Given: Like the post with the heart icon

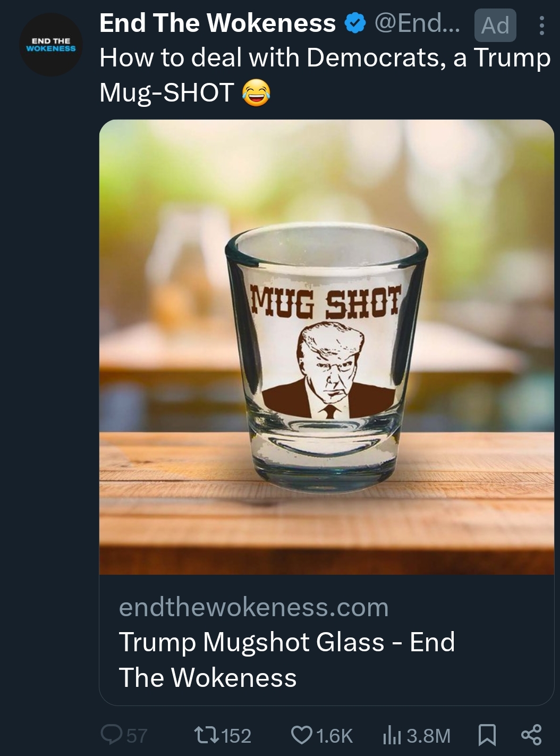Looking at the screenshot, I should click(x=301, y=735).
